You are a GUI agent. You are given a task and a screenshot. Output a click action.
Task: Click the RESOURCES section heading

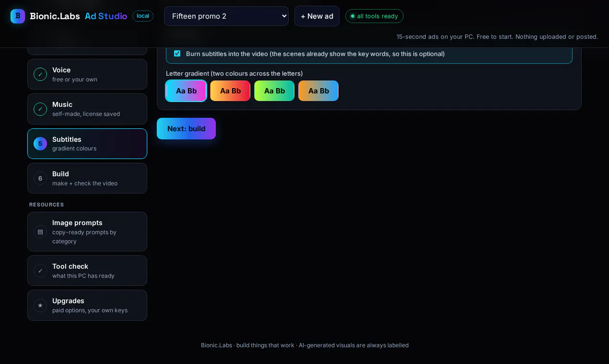47,205
